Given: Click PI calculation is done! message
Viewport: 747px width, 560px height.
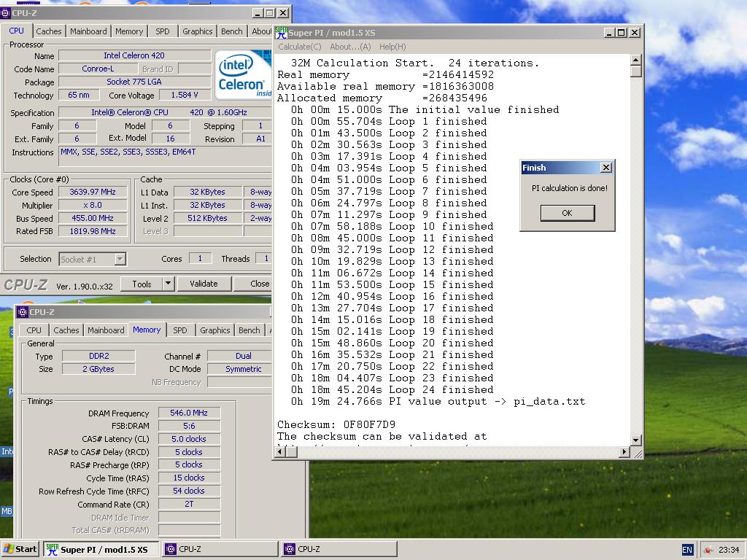Looking at the screenshot, I should point(570,188).
